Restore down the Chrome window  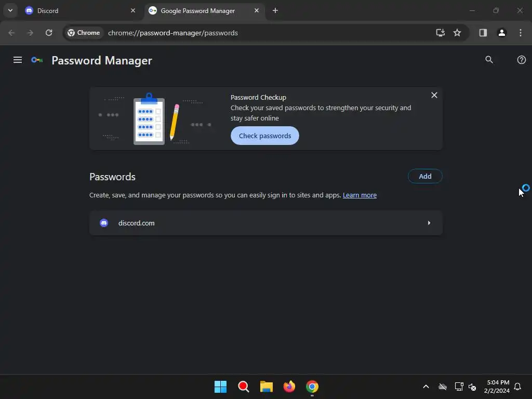tap(496, 10)
